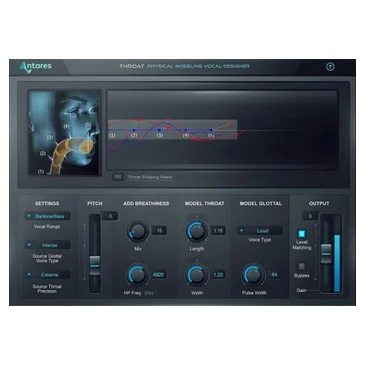Open the Source Throat Precision dropdown
Screen dimensions: 365x365
(47, 275)
